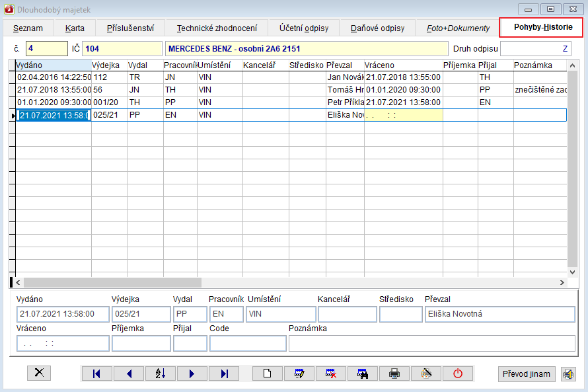Delete the current record
The image size is (588, 392).
tap(331, 373)
